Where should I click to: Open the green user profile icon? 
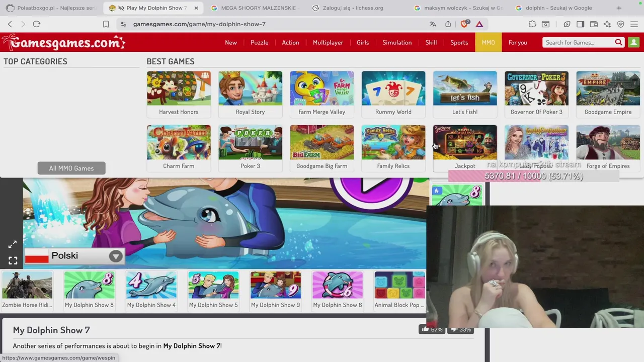coord(633,42)
